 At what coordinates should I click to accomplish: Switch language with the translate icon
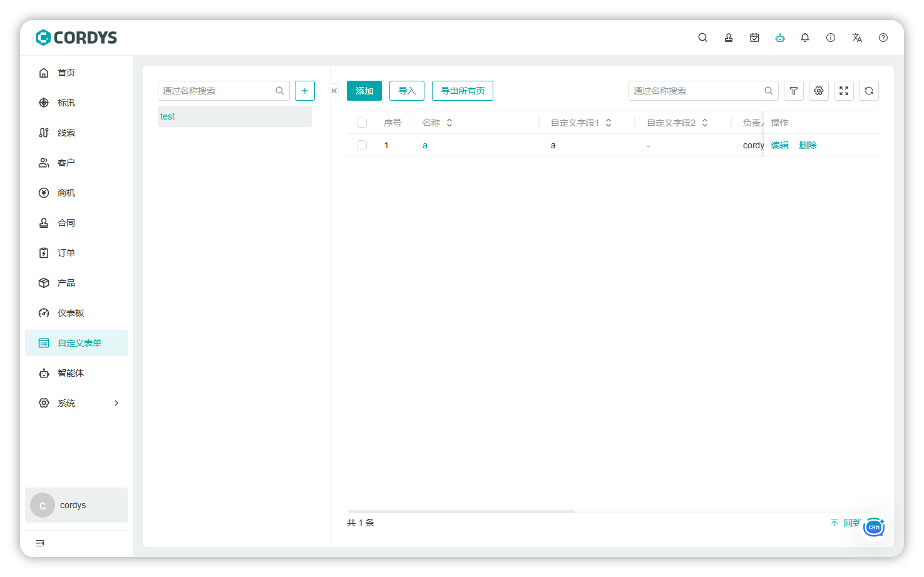[857, 38]
